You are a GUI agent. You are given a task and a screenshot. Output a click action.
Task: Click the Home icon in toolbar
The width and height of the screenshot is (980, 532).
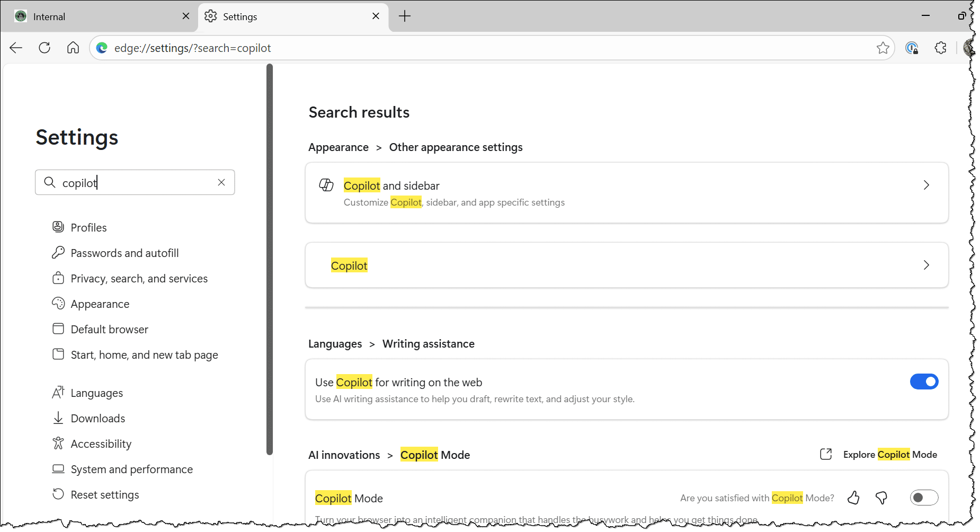(x=73, y=48)
